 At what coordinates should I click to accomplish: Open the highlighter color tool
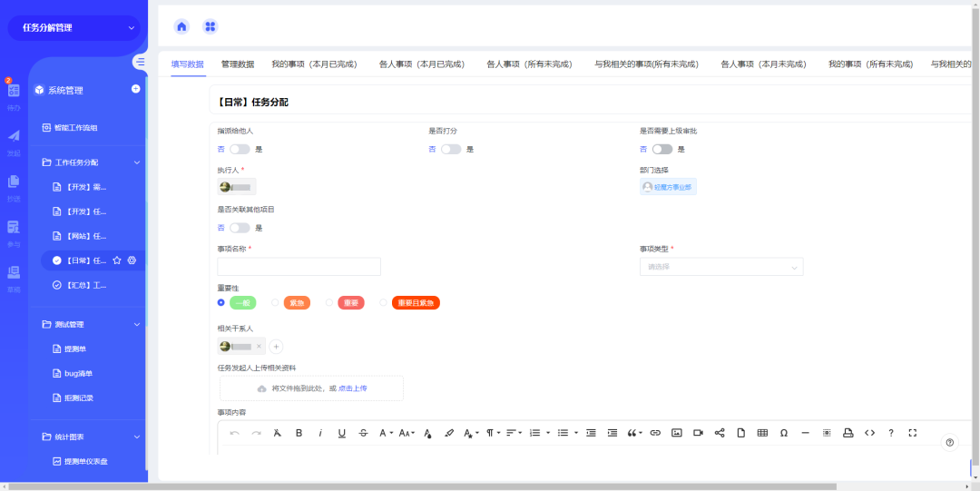[449, 433]
